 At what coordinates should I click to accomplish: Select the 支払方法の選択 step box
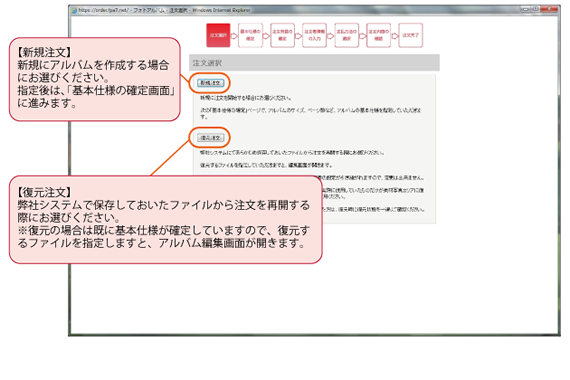click(346, 35)
